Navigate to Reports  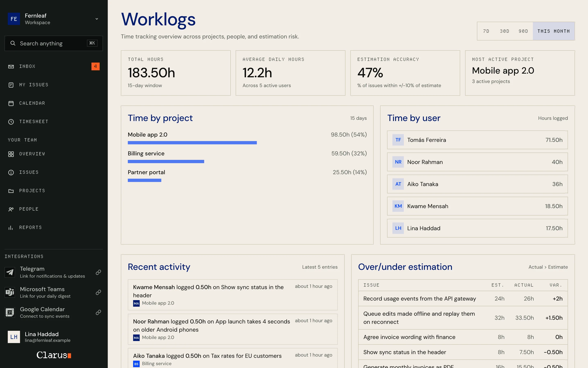(x=54, y=228)
